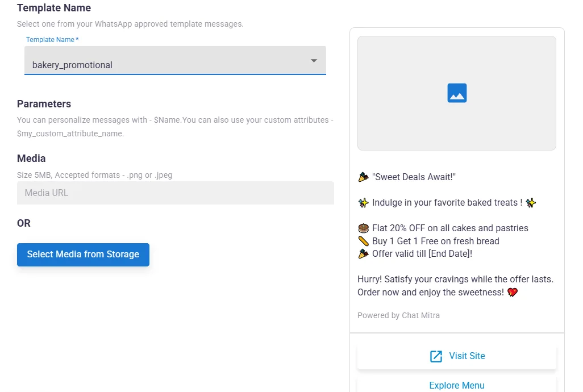The image size is (583, 392).
Task: Focus the Media URL input field
Action: pyautogui.click(x=176, y=193)
